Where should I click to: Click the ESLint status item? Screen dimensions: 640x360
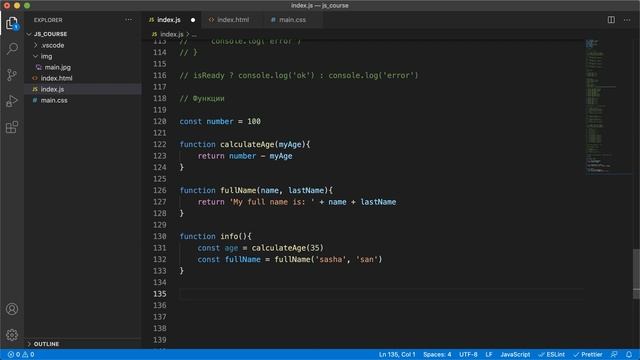pos(551,354)
